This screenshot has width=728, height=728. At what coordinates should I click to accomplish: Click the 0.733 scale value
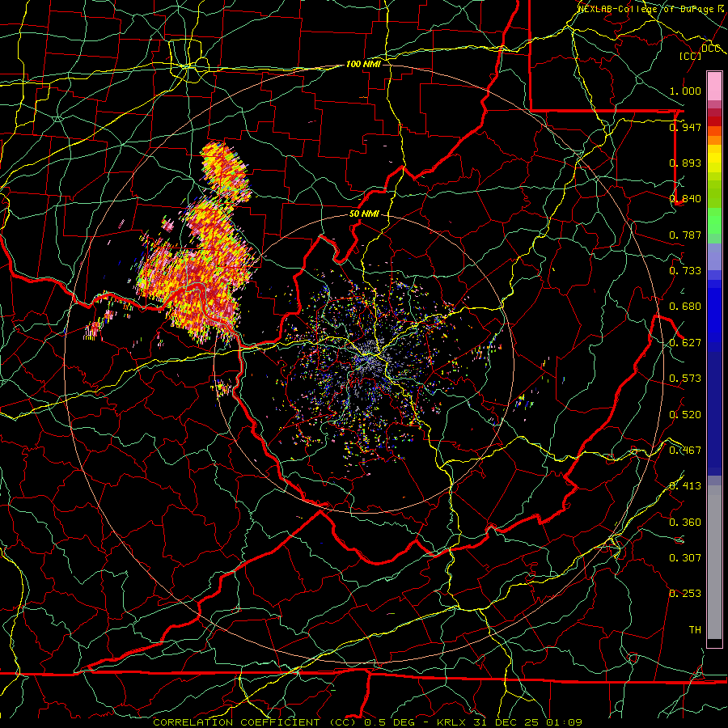(x=685, y=271)
